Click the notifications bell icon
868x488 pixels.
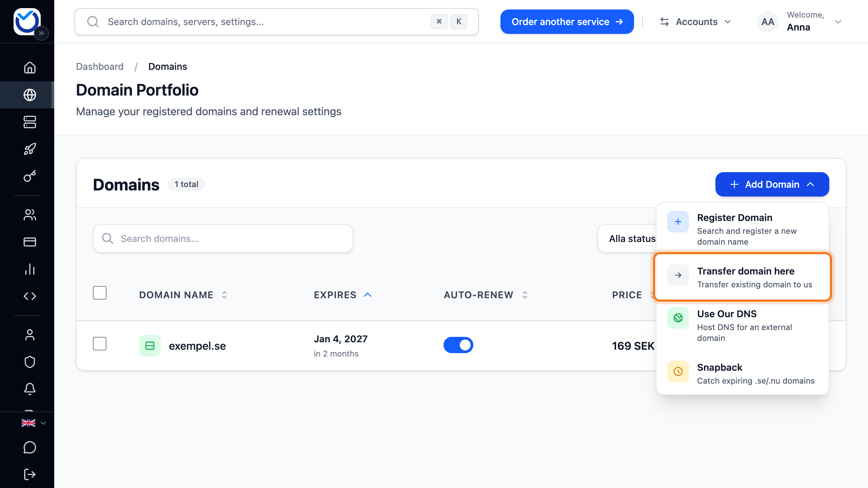click(30, 389)
